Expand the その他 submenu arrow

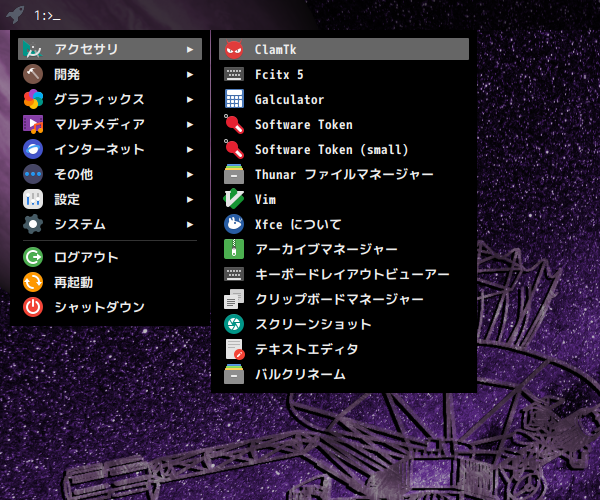click(190, 174)
